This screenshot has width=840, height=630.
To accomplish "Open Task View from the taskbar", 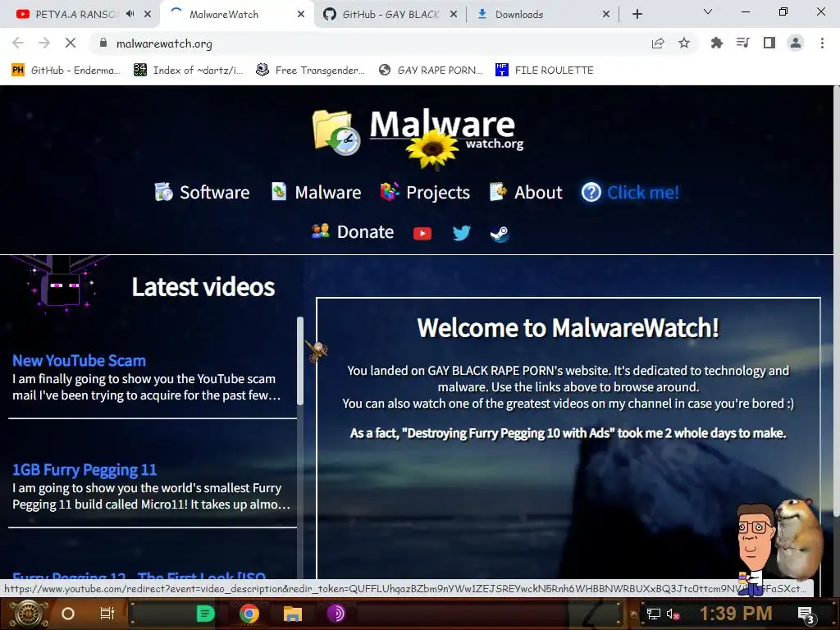I will click(107, 614).
